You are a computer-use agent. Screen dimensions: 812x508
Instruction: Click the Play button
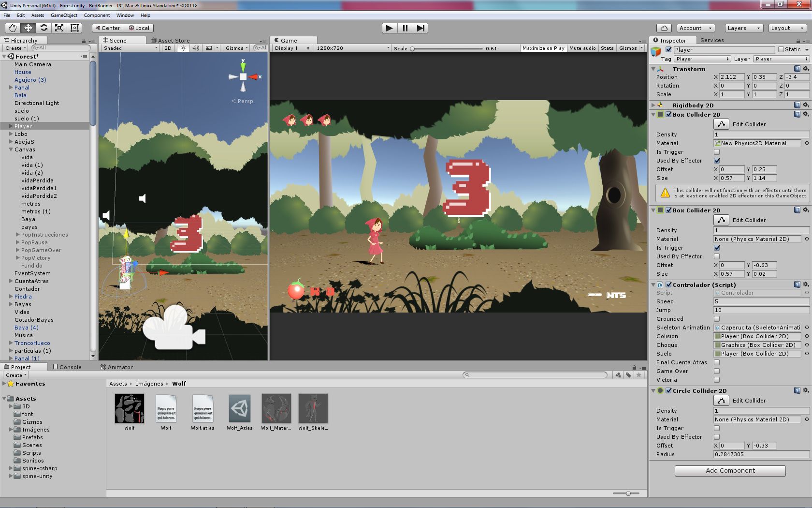tap(389, 28)
